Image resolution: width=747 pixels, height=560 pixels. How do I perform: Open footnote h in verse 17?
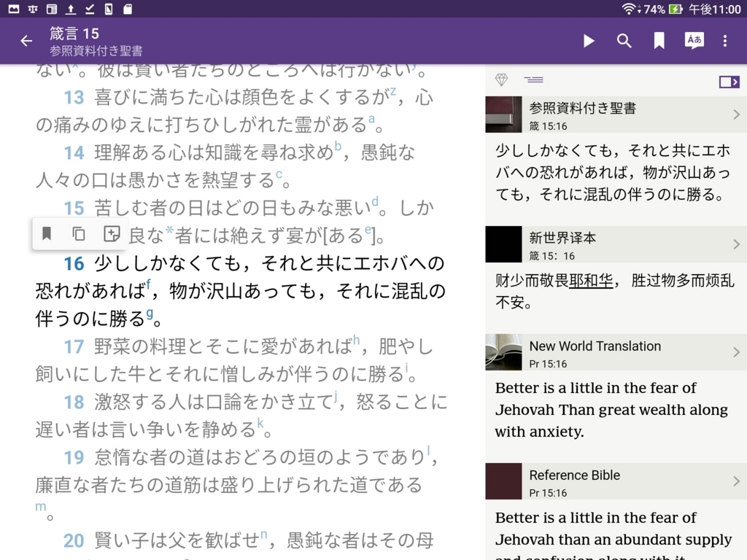click(356, 340)
